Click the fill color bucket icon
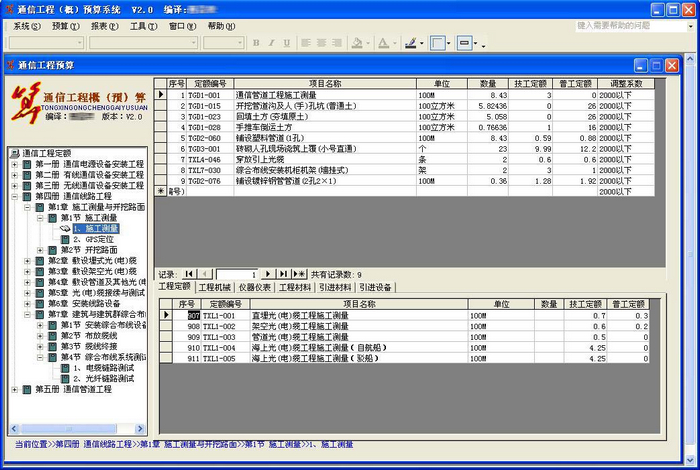 pyautogui.click(x=357, y=43)
